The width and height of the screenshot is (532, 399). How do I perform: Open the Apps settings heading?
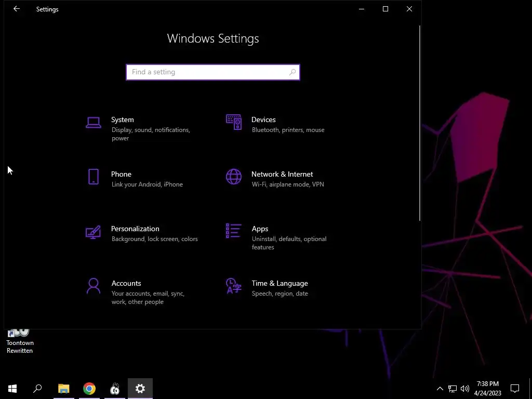coord(260,229)
